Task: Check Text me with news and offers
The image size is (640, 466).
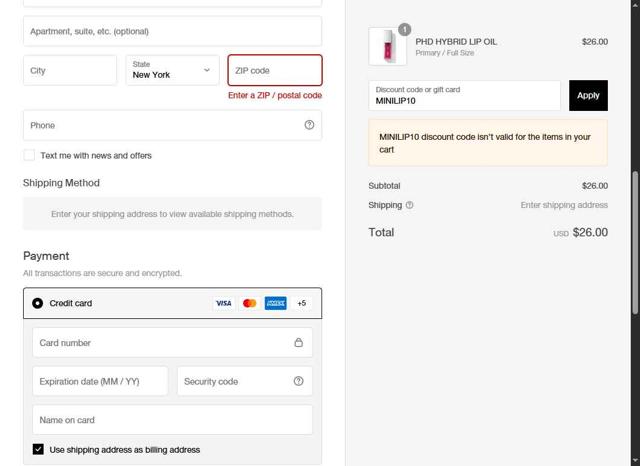Action: tap(29, 155)
